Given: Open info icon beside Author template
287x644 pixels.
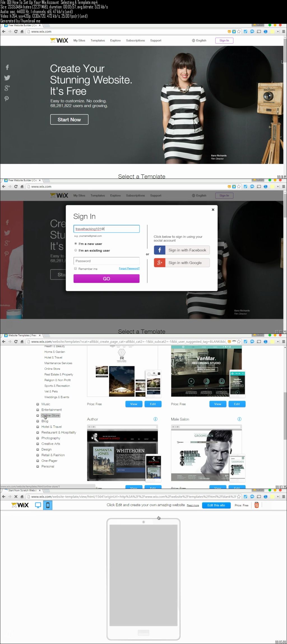Looking at the screenshot, I should point(156,419).
